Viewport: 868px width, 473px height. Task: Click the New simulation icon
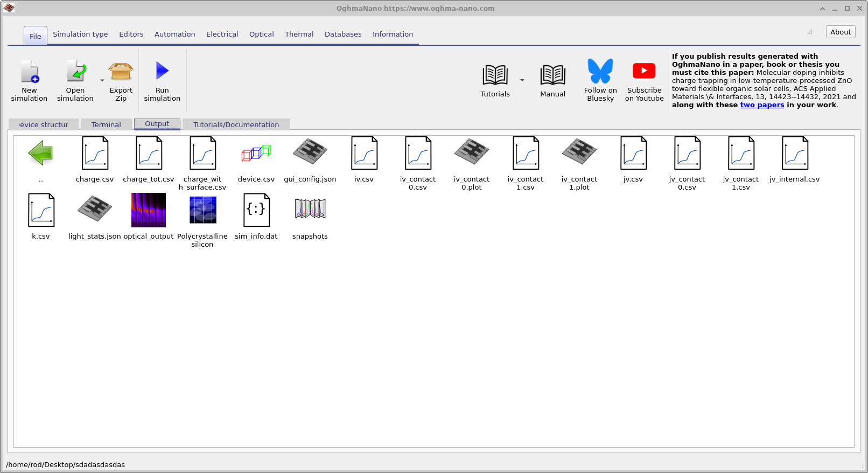30,72
